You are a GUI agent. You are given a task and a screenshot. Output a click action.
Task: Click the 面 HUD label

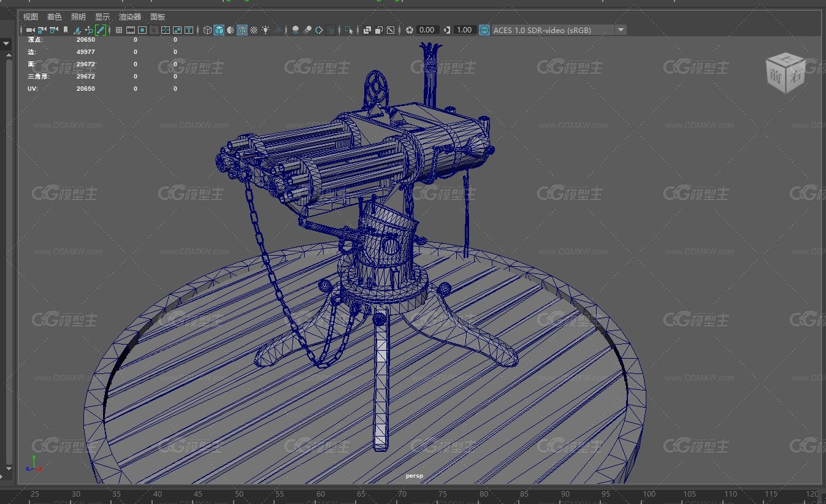(x=31, y=64)
